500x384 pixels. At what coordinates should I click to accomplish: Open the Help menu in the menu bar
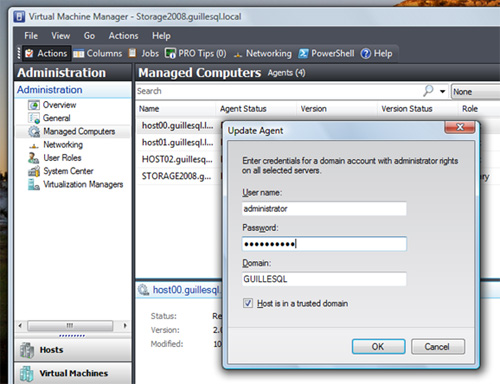(161, 36)
